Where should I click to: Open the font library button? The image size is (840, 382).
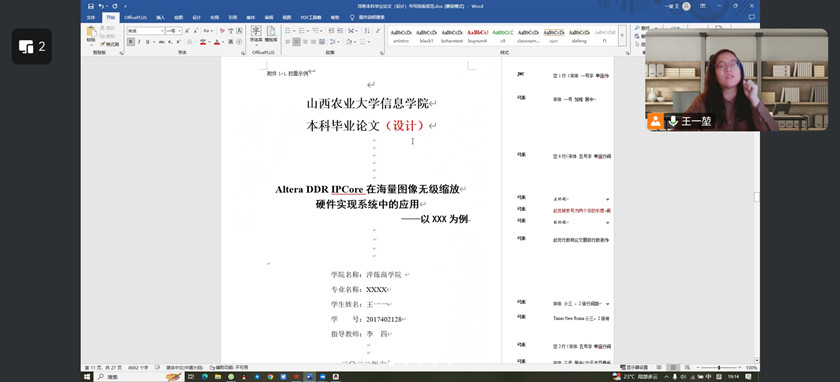click(256, 34)
